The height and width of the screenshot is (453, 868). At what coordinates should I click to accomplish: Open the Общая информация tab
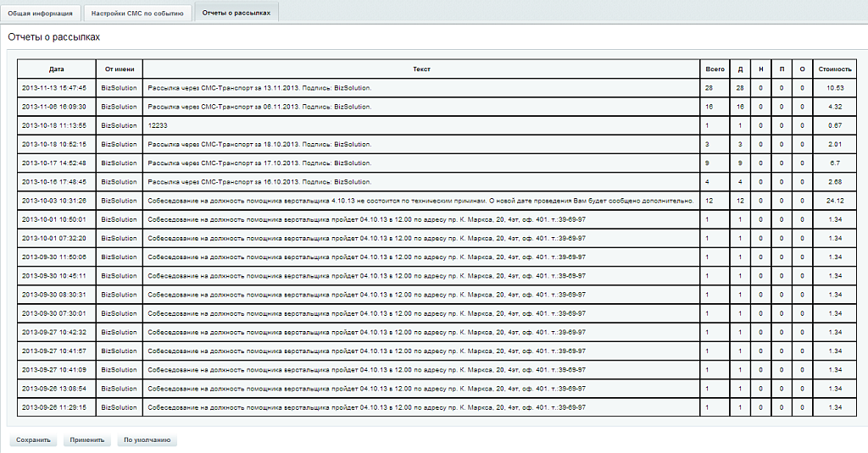pyautogui.click(x=42, y=13)
